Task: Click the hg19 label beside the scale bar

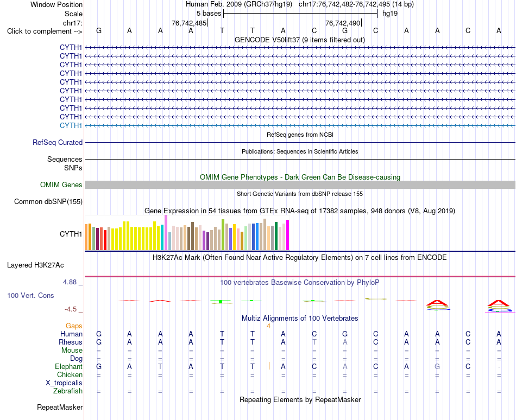Action: click(x=390, y=14)
